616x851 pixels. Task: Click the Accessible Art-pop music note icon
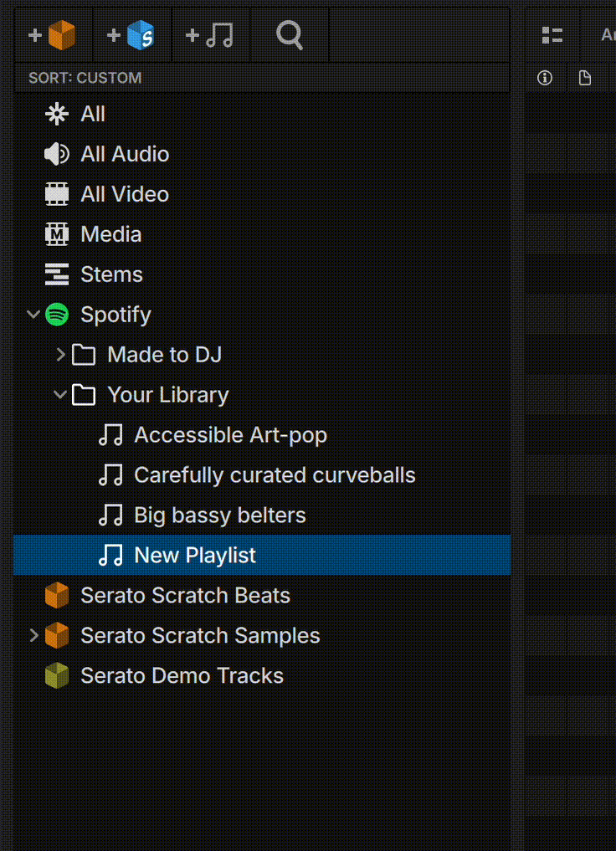[110, 435]
